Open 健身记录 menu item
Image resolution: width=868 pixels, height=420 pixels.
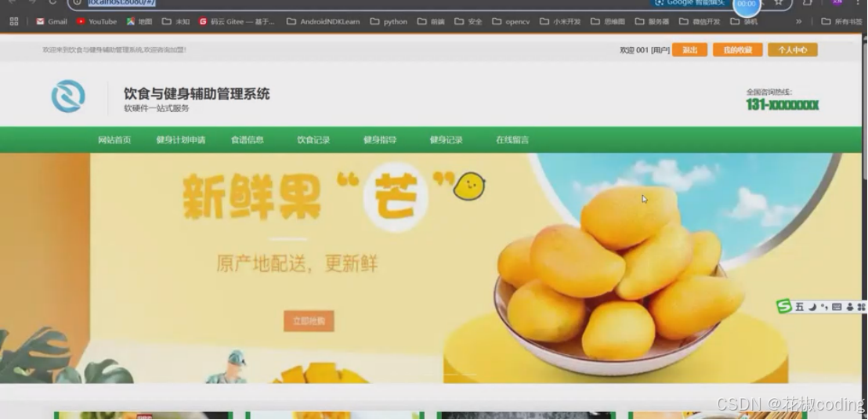point(447,140)
